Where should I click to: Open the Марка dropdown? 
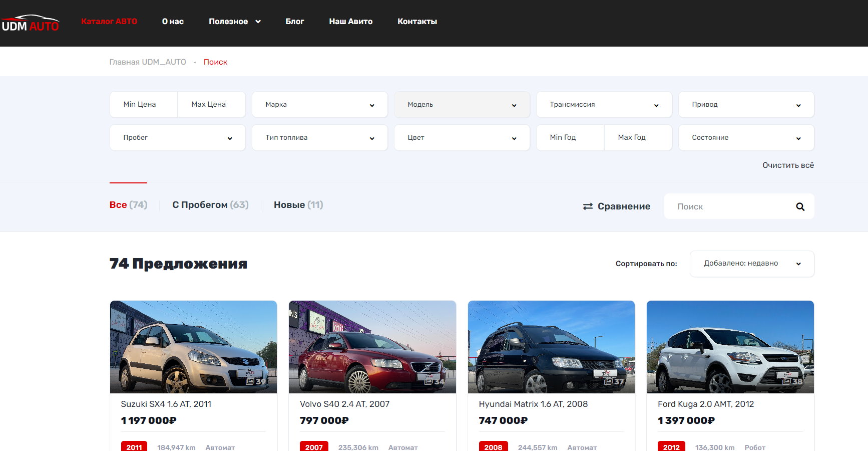click(x=320, y=104)
